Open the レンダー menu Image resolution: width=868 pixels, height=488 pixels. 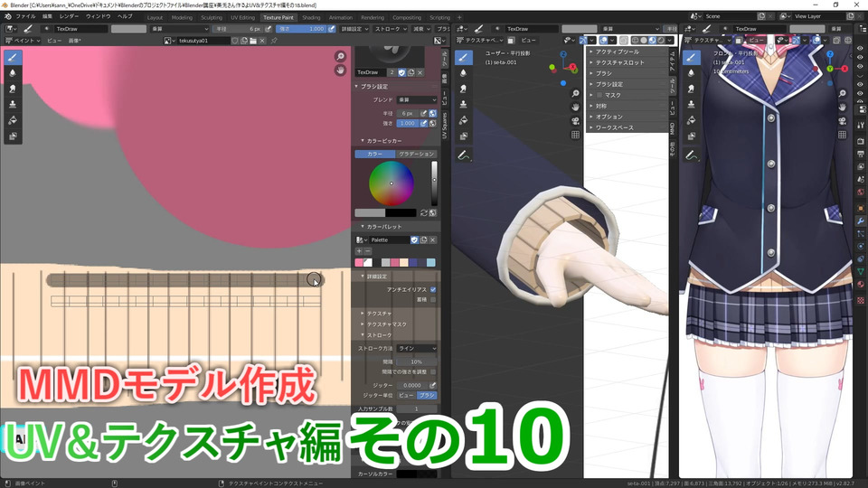coord(70,16)
